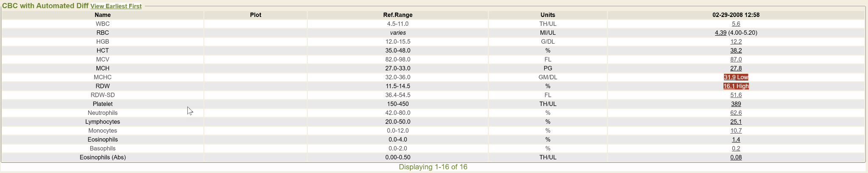Click the Eosinophils (Abs) value 0.08
The image size is (868, 173).
click(736, 157)
